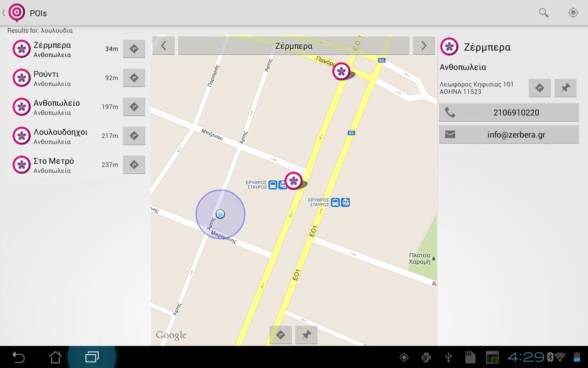
Task: Tap the my-location target icon in top bar
Action: (x=573, y=13)
